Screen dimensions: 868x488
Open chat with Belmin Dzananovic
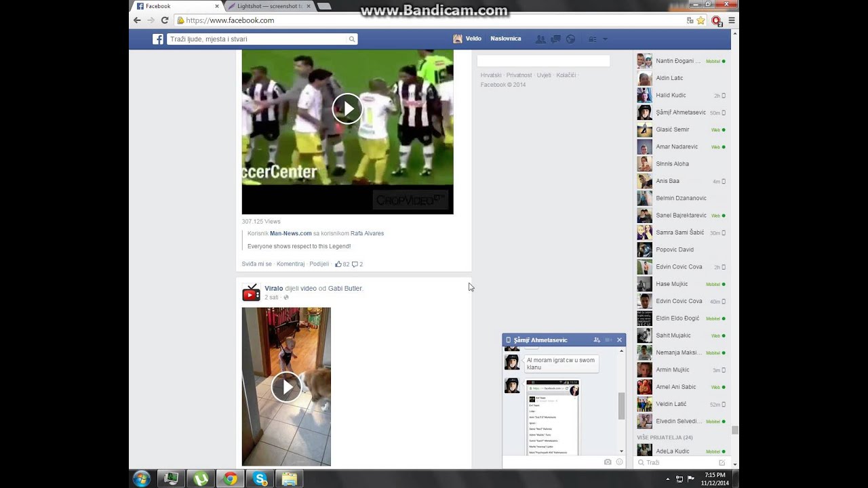coord(682,198)
